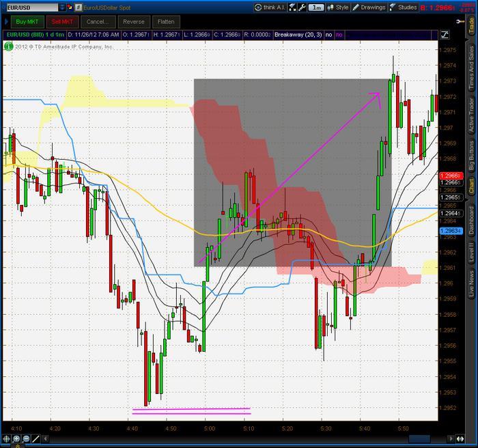Viewport: 478px width, 448px height.
Task: Open the Studies menu
Action: tap(404, 8)
